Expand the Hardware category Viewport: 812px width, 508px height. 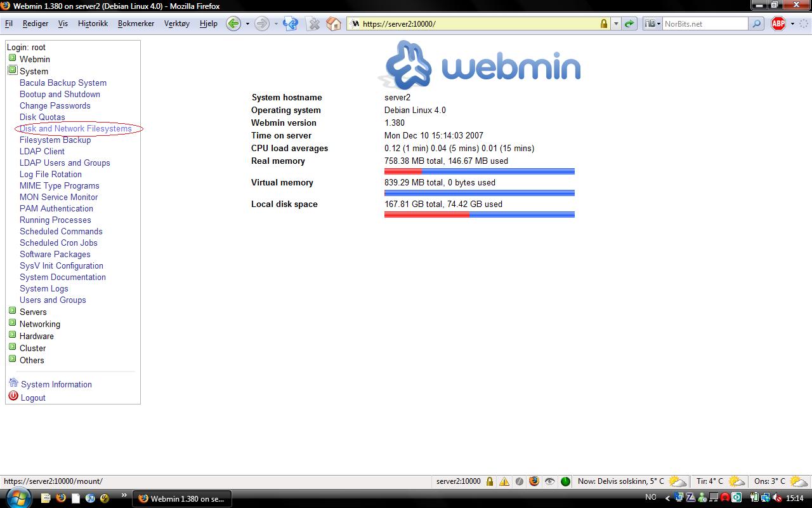pyautogui.click(x=12, y=335)
